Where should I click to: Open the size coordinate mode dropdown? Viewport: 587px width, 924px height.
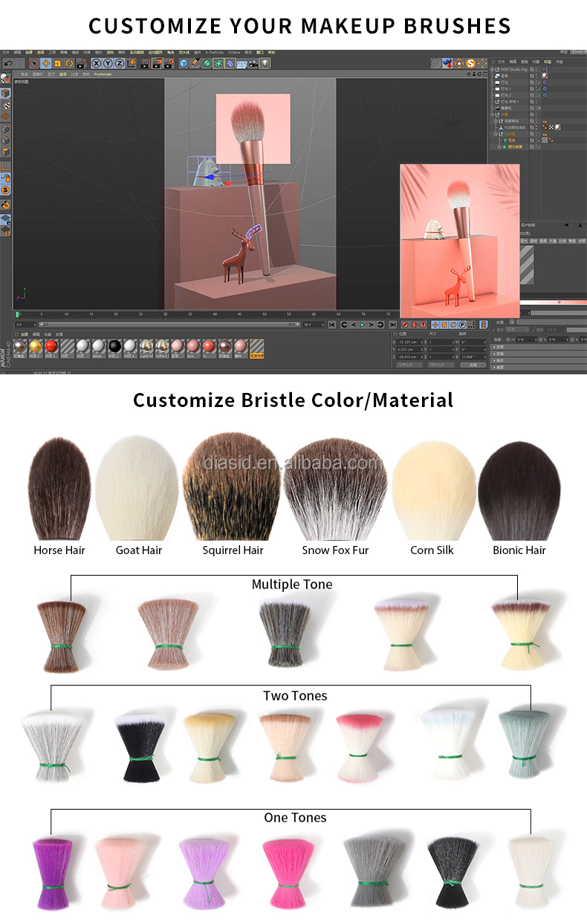tap(441, 365)
